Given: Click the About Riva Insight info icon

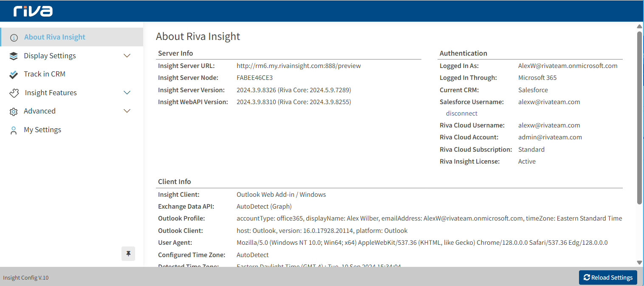Looking at the screenshot, I should coord(14,37).
